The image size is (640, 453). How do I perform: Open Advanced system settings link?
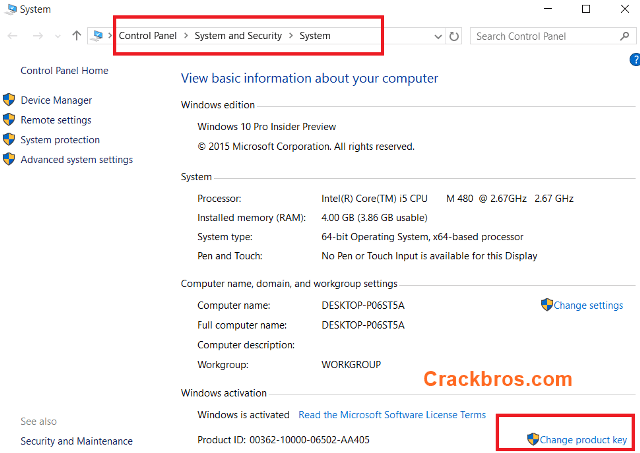(77, 160)
